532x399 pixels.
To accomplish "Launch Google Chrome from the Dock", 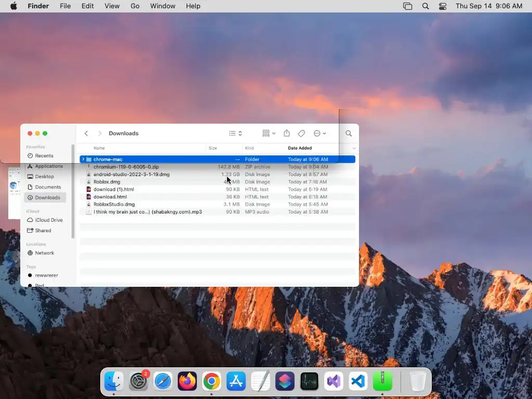I will coord(211,381).
